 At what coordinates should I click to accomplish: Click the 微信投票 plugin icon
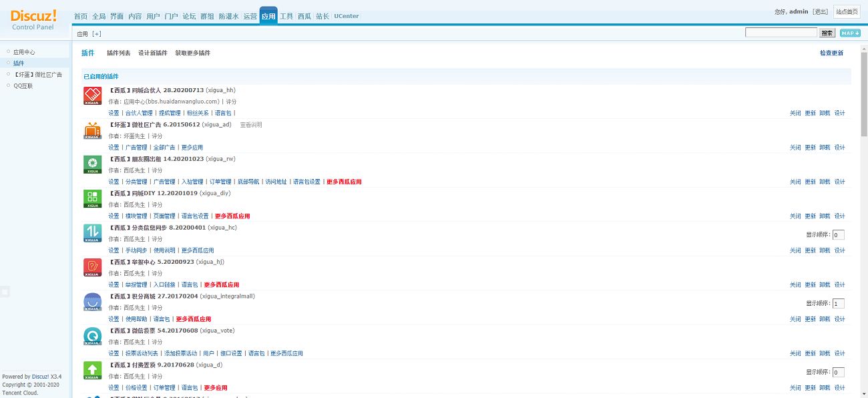[x=93, y=336]
